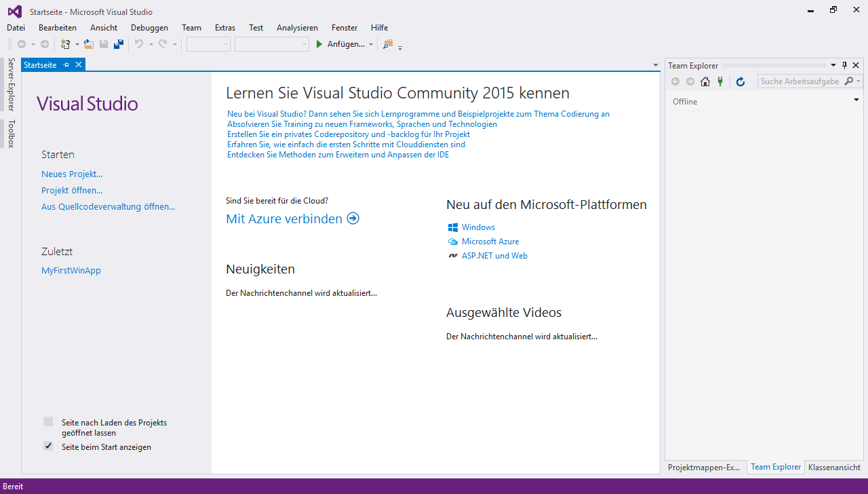Click the 'Neues Projekt...' link
The image size is (868, 494).
[x=72, y=174]
